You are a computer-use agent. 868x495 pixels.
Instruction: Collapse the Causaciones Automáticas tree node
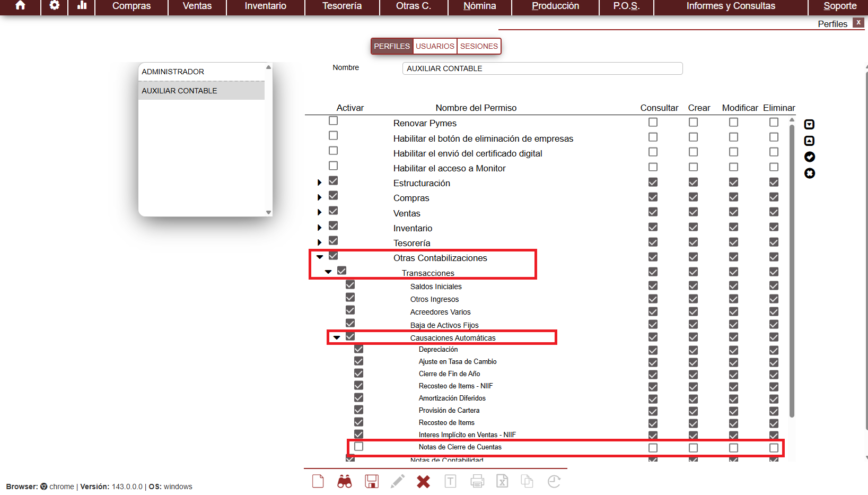tap(337, 337)
